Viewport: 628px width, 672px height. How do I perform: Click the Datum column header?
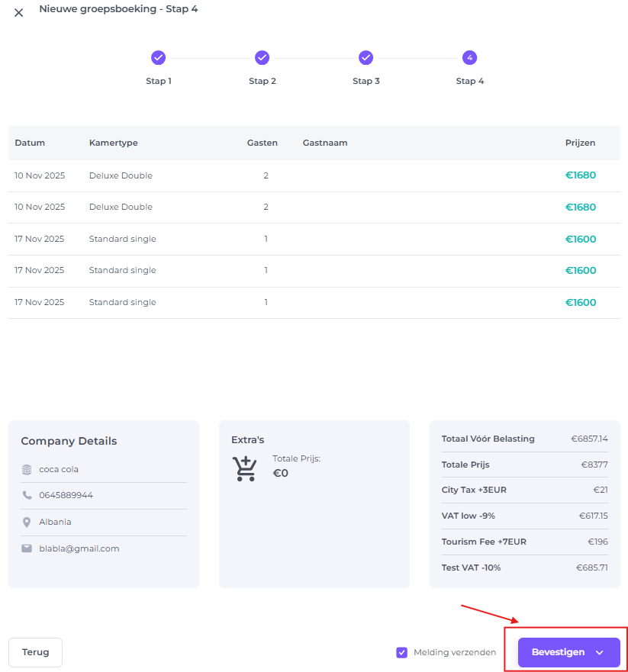pos(30,143)
